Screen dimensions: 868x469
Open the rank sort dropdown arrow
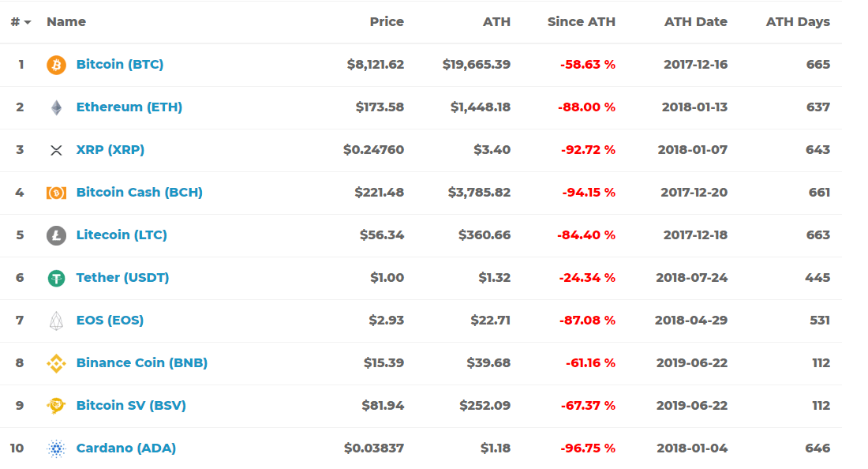(26, 22)
